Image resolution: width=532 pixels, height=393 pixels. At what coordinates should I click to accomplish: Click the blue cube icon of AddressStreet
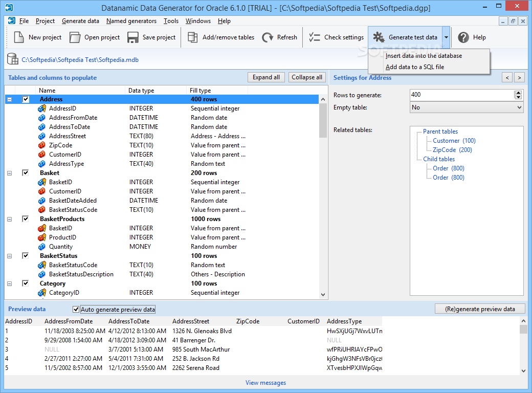tap(42, 136)
